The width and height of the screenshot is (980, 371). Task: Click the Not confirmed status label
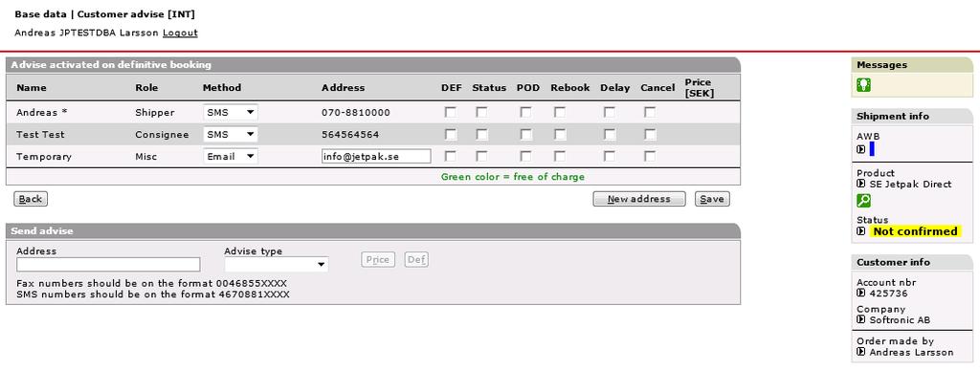915,231
